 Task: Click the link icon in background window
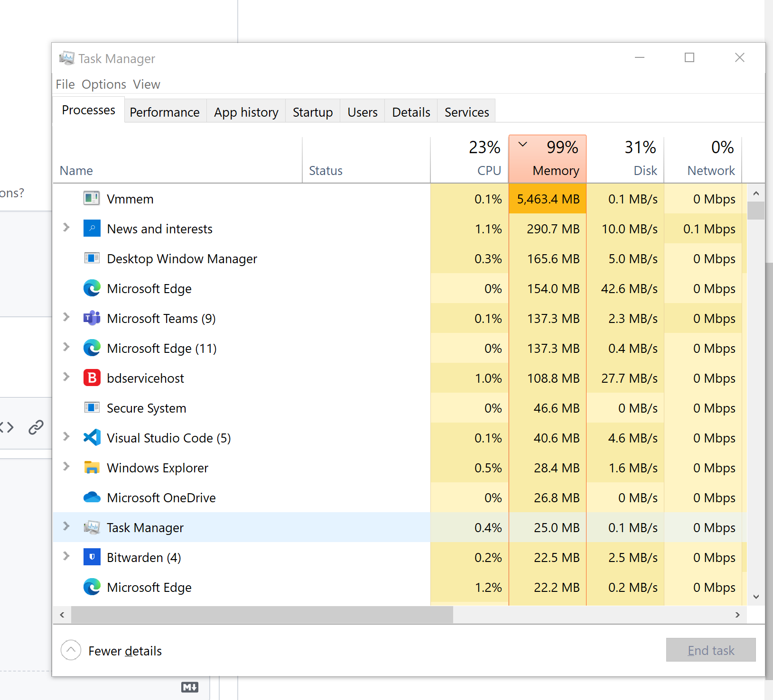[x=36, y=427]
